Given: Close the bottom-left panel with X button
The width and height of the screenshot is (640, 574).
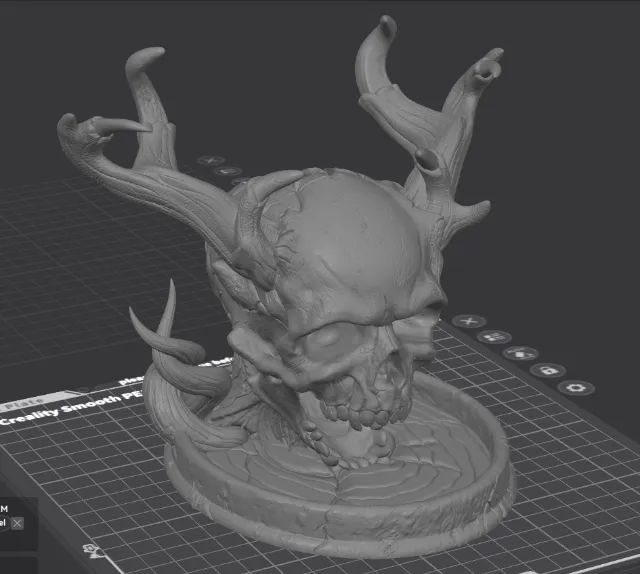Looking at the screenshot, I should click(17, 522).
